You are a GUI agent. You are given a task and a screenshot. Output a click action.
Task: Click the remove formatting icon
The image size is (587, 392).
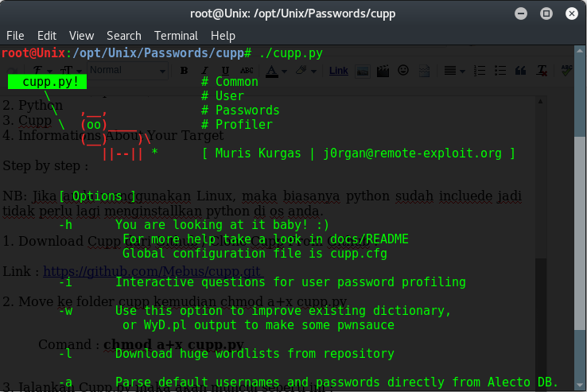click(542, 71)
